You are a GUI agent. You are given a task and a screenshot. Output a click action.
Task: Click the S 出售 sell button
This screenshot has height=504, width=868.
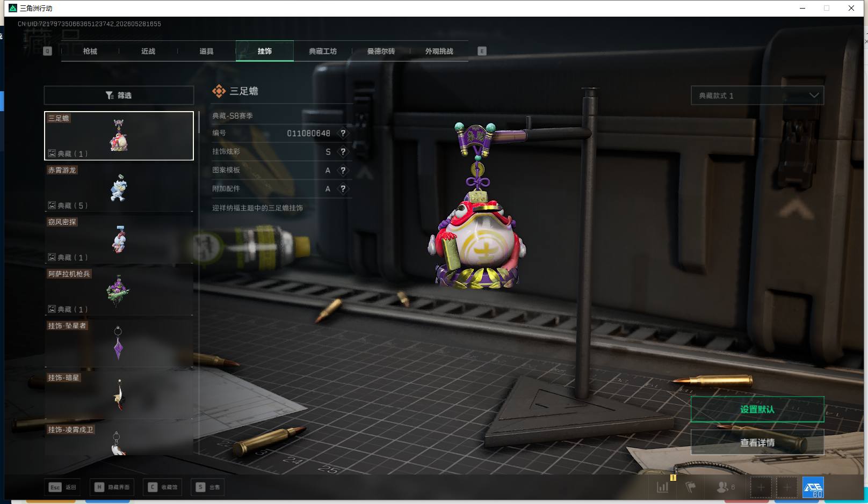coord(208,487)
